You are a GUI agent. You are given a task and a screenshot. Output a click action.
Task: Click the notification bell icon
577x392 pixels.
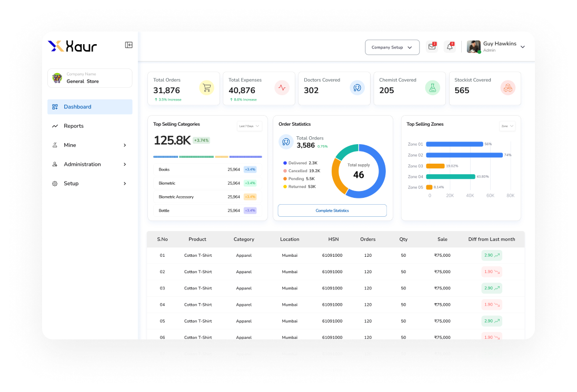[450, 47]
